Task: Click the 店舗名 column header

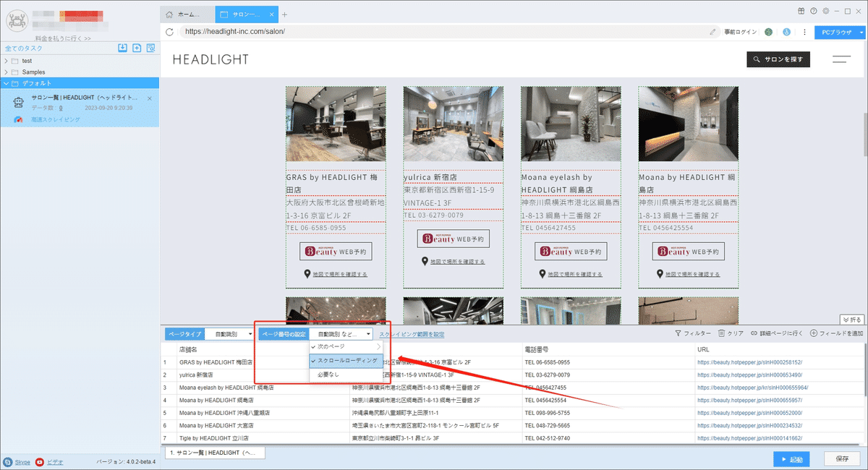Action: point(190,349)
